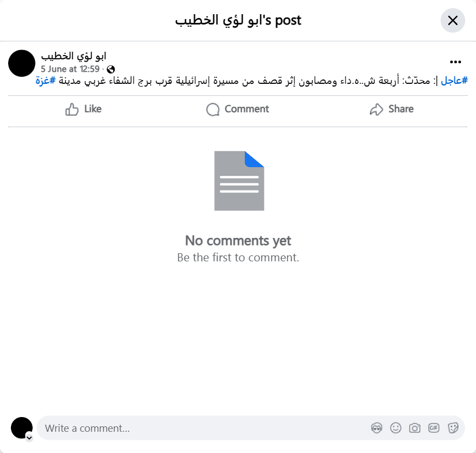Screen dimensions: 476x453
Task: Open the #عاجل hashtag link
Action: [454, 81]
